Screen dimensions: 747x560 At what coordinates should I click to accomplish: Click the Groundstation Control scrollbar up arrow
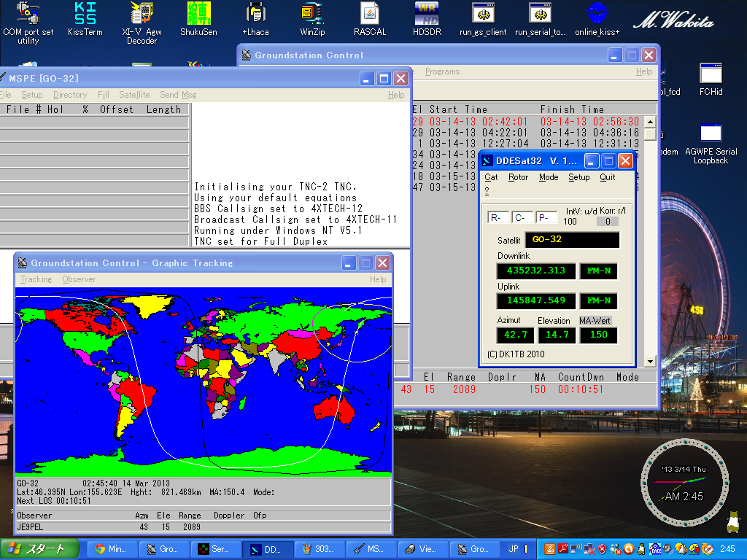pos(650,122)
